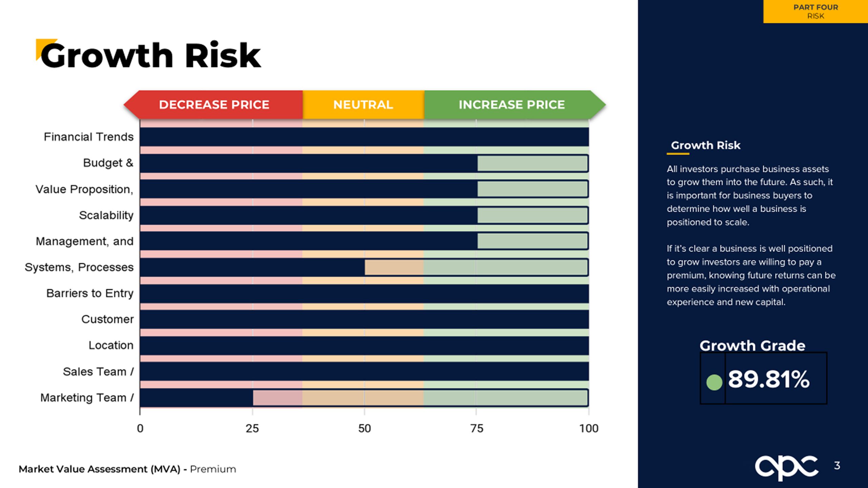Click the green INCREASE PRICE banner
This screenshot has width=868, height=488.
coord(512,105)
